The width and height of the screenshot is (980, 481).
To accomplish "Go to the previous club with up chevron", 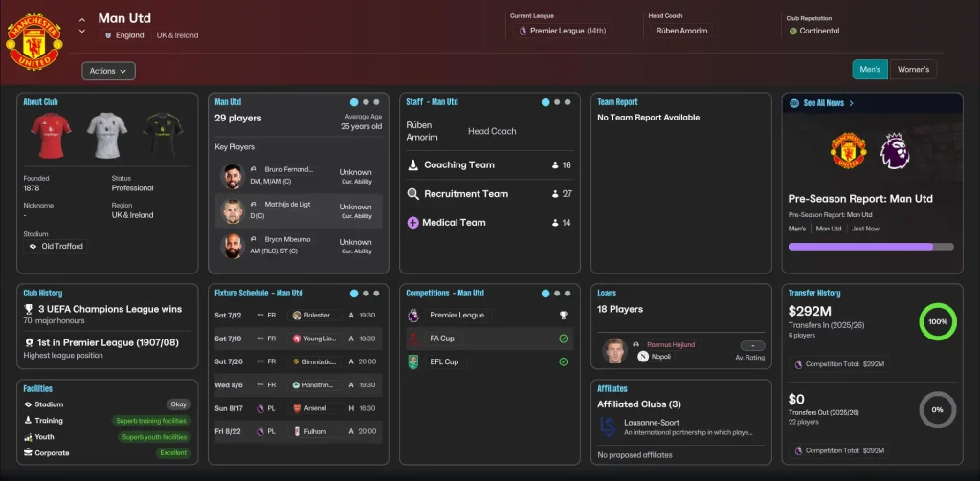I will [x=82, y=20].
